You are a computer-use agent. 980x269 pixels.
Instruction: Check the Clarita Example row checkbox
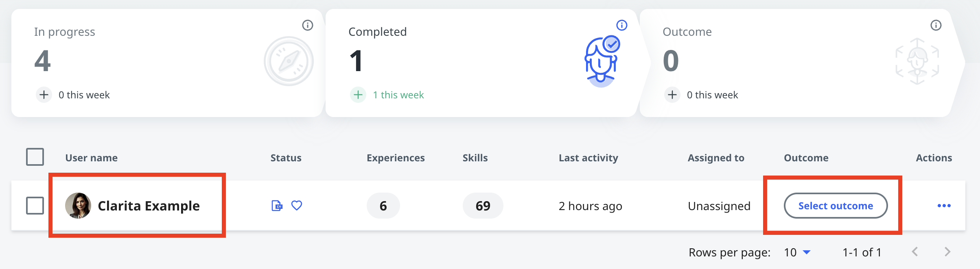pos(35,206)
